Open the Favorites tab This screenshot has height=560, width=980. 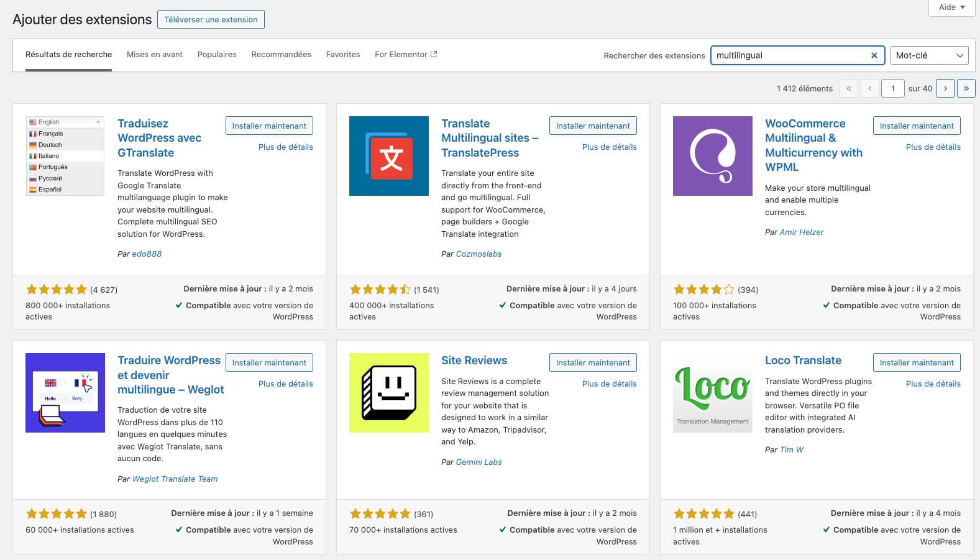[343, 55]
